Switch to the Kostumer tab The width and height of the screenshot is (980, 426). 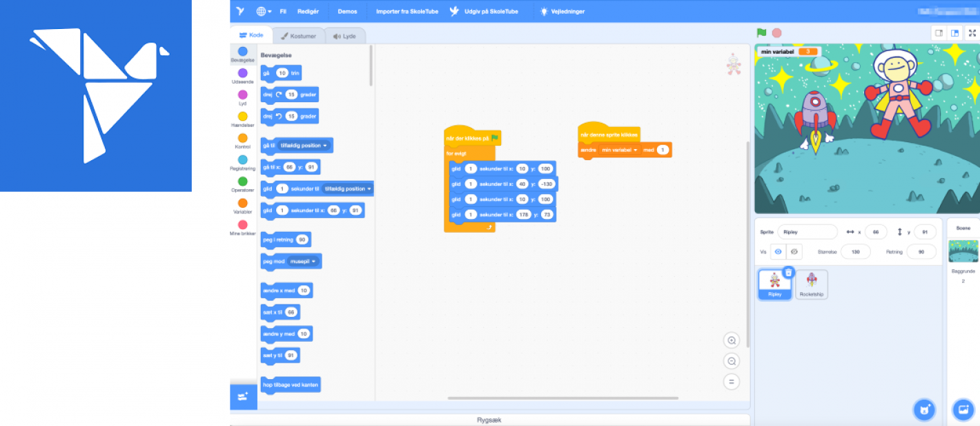click(299, 36)
